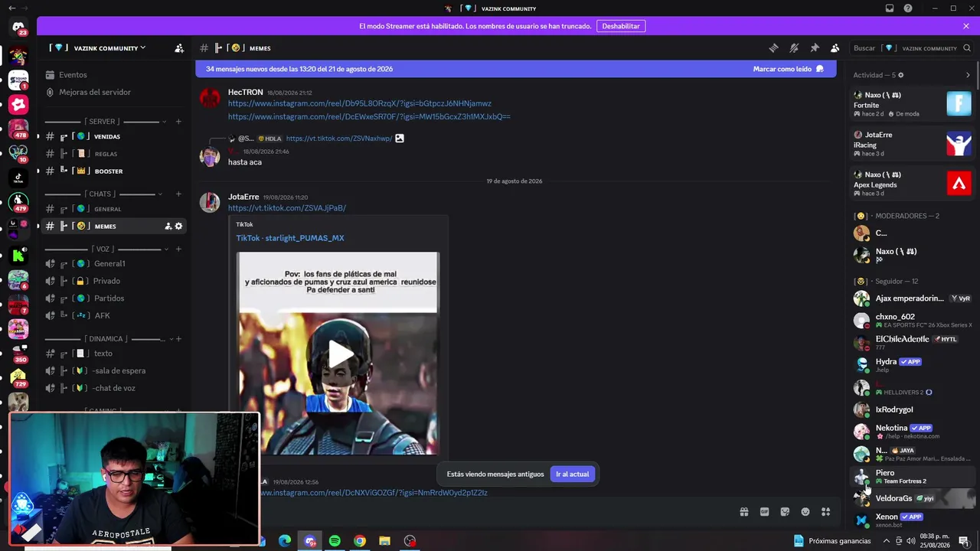The height and width of the screenshot is (551, 980).
Task: Open the GENERAL text channel
Action: point(115,209)
